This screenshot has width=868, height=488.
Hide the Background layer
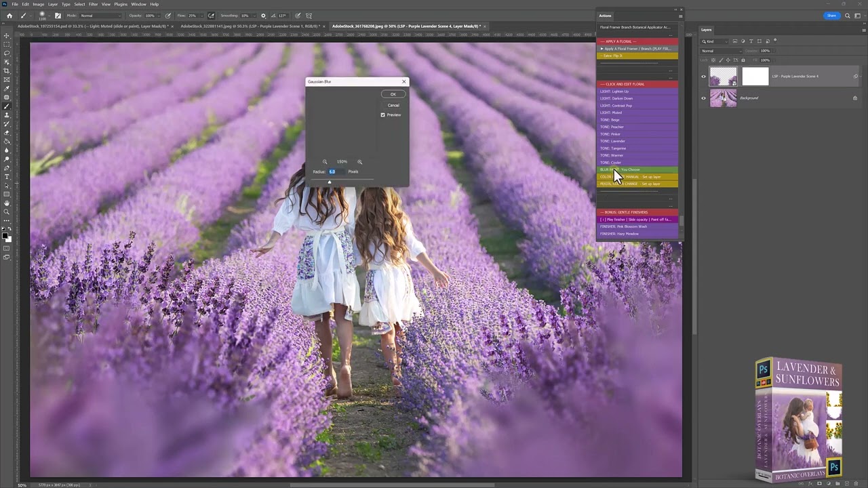click(703, 98)
